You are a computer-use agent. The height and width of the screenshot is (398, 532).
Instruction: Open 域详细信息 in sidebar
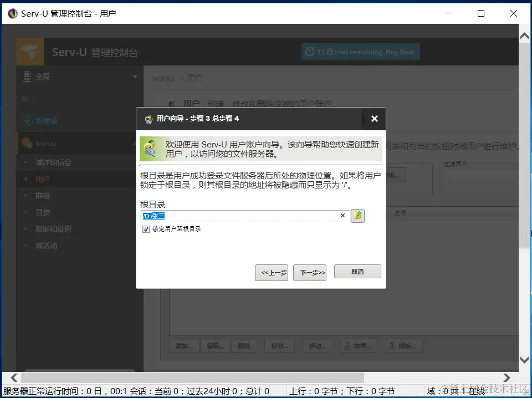53,162
